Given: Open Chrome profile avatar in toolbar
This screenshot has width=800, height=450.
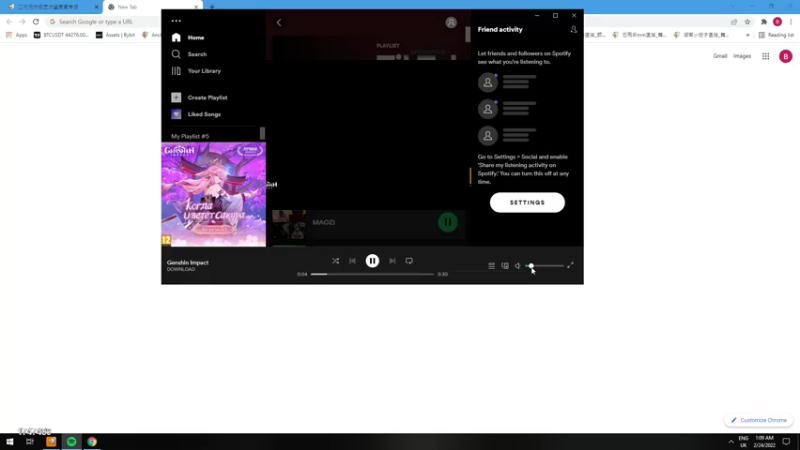Looking at the screenshot, I should (778, 22).
